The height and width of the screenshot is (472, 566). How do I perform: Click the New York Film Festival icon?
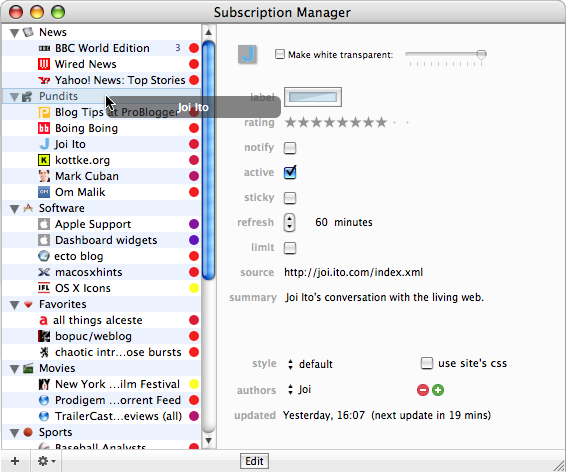pos(44,384)
